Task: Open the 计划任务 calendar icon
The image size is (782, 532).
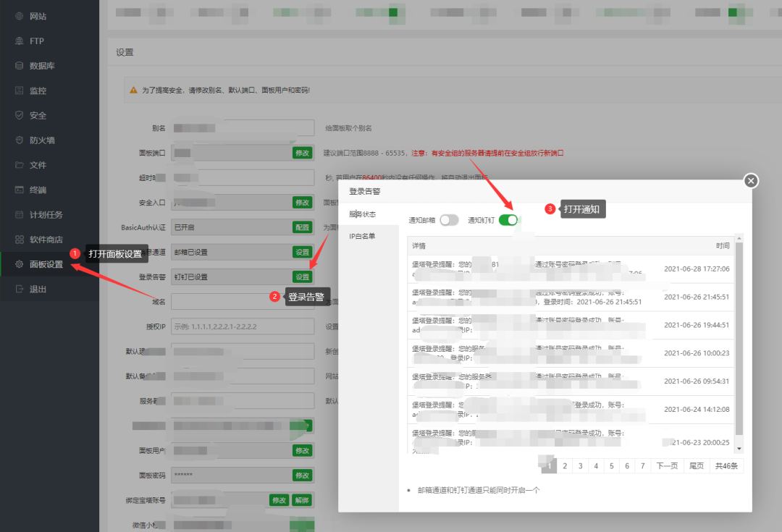Action: coord(19,214)
